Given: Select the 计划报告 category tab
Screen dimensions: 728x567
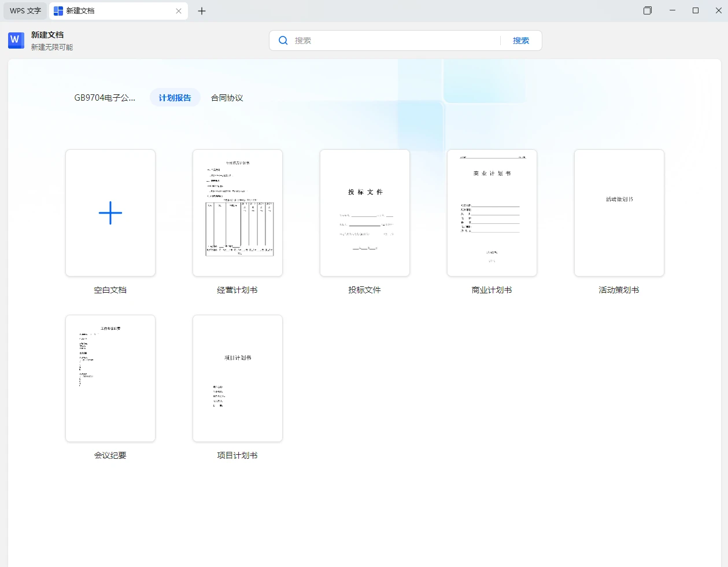Looking at the screenshot, I should tap(175, 97).
